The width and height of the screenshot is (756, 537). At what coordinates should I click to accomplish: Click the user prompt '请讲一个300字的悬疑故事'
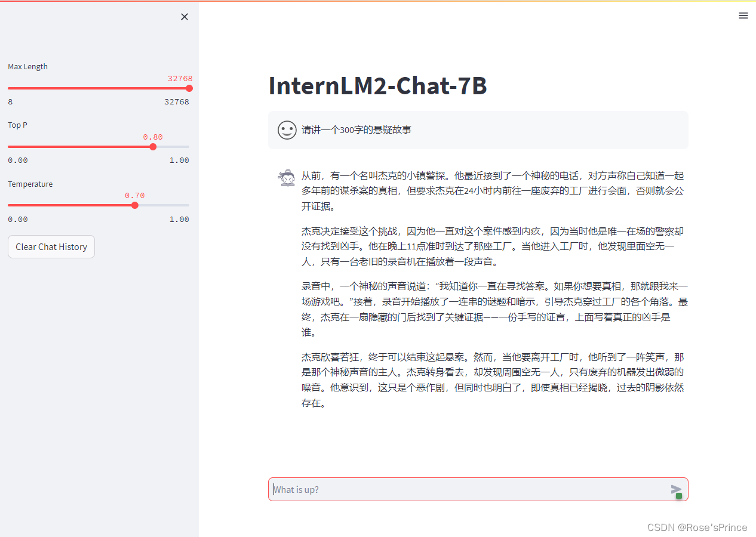tap(357, 129)
